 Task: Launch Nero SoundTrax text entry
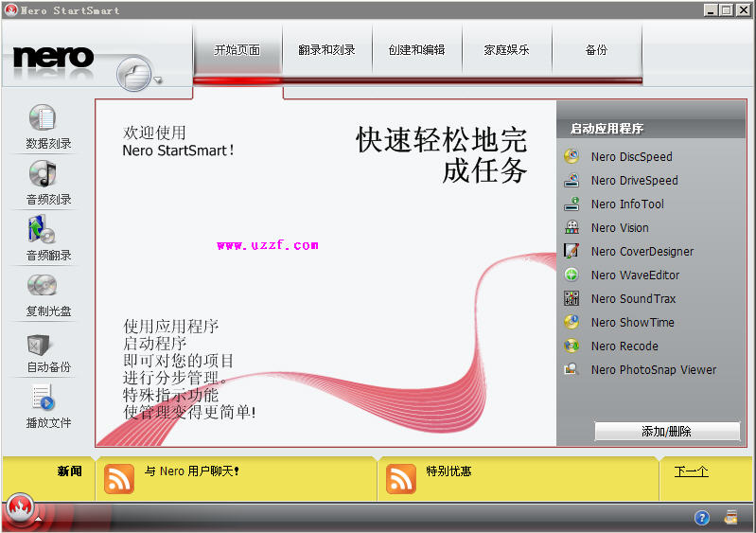634,298
